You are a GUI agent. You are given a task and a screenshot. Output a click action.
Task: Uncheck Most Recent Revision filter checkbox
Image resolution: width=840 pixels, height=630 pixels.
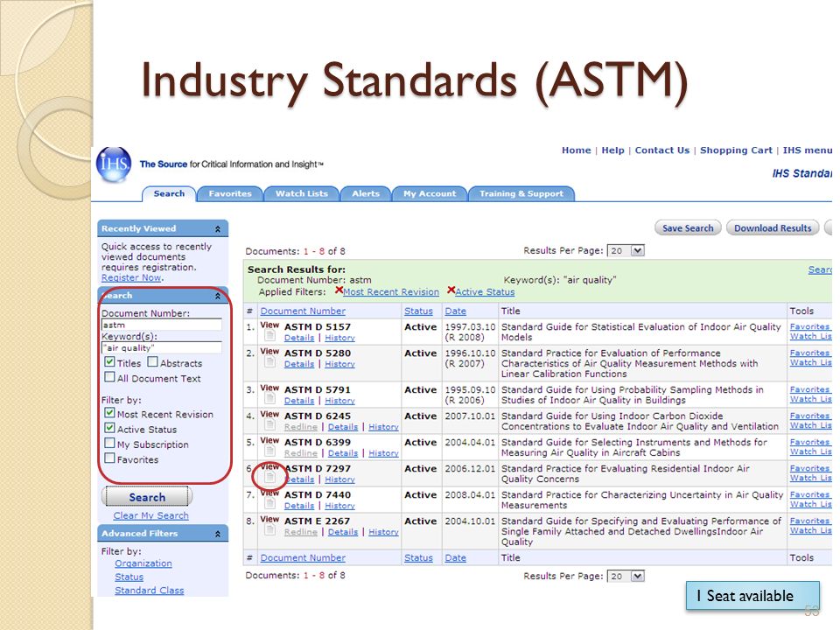[109, 413]
